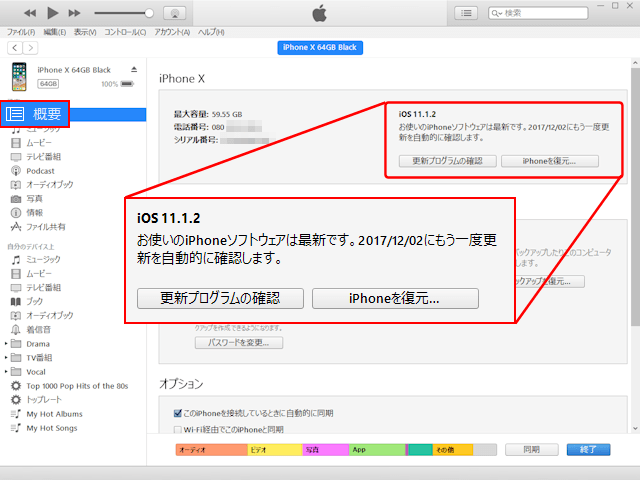Open Top 1000 Pop Hits of the 80s
This screenshot has width=640, height=480.
(x=77, y=386)
